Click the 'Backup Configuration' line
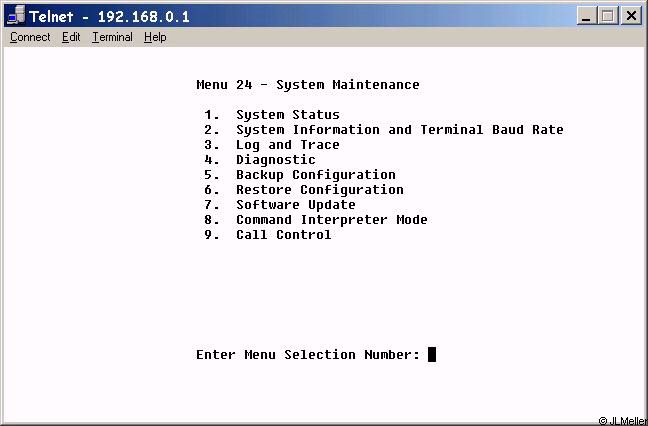This screenshot has width=648, height=426. (x=300, y=175)
